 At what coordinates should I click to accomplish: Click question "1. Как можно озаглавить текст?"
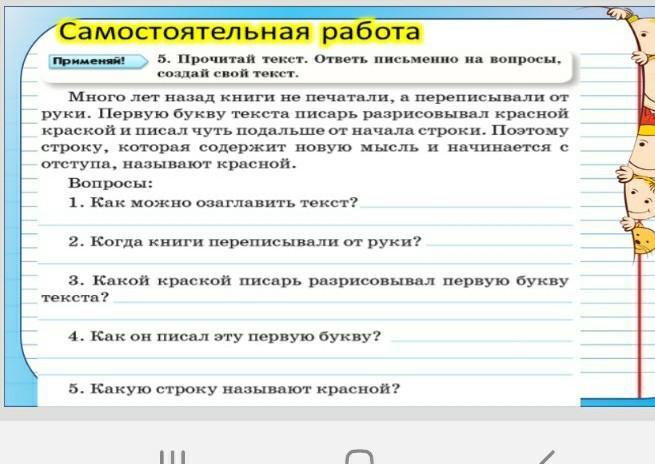pyautogui.click(x=213, y=203)
